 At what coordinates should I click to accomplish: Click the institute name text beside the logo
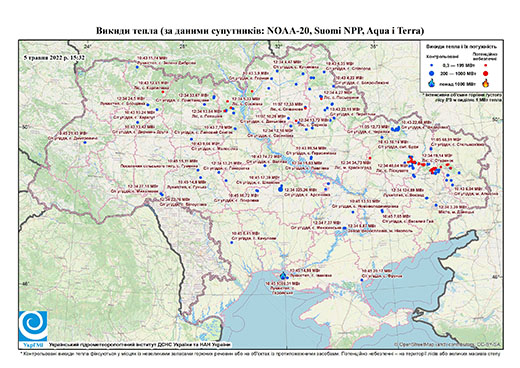pos(140,344)
